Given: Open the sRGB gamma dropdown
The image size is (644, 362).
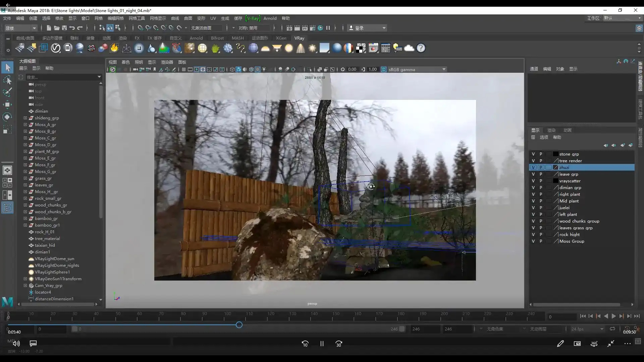Looking at the screenshot, I should pyautogui.click(x=443, y=69).
